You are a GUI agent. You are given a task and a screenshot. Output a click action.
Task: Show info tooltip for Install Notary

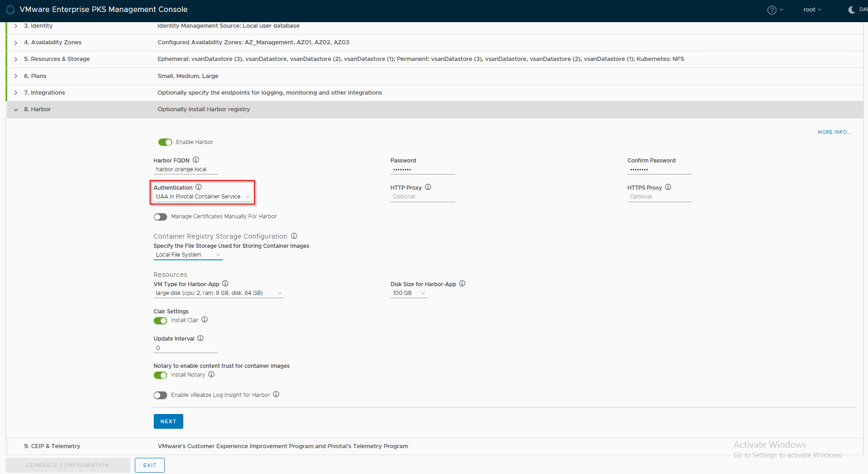tap(211, 374)
